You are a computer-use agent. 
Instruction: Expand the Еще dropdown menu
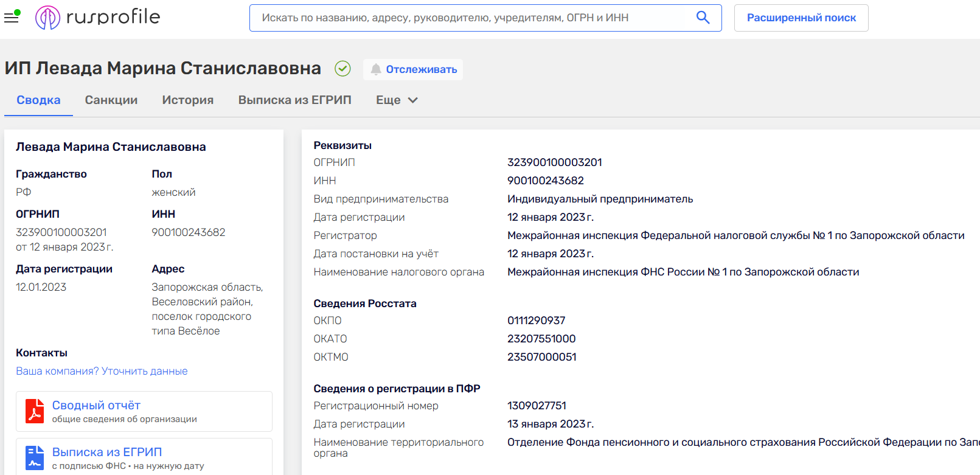point(397,100)
